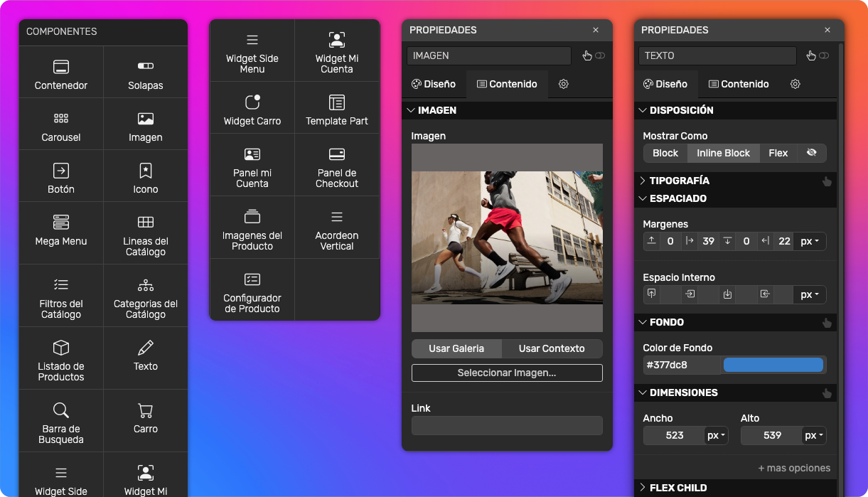The image size is (868, 497).
Task: Switch to Contenido tab in TEXTO panel
Action: (x=739, y=84)
